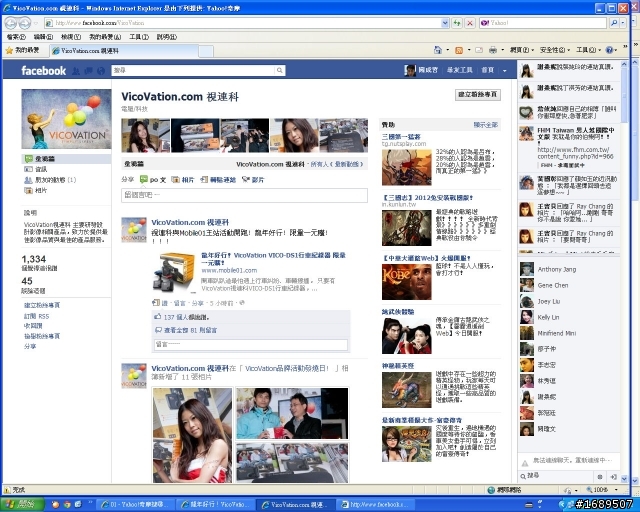
Task: Open the zoom 100% dropdown arrow
Action: 616,490
